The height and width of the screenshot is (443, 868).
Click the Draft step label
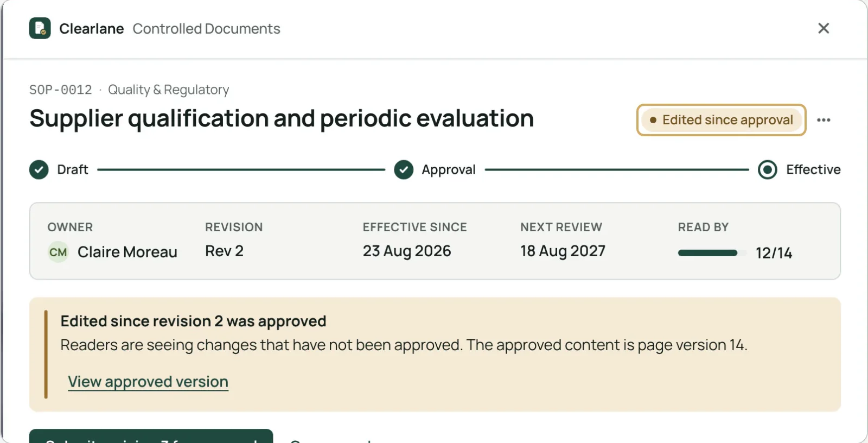click(73, 170)
